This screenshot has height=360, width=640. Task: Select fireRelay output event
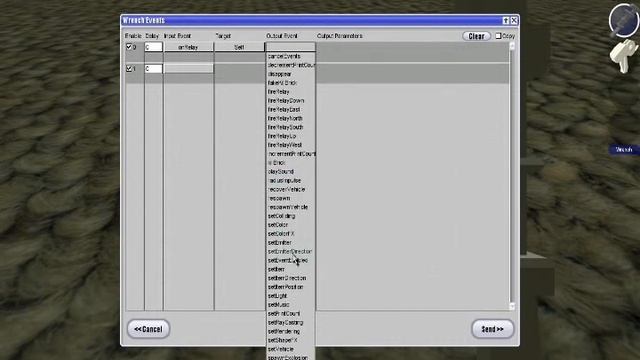pyautogui.click(x=278, y=92)
